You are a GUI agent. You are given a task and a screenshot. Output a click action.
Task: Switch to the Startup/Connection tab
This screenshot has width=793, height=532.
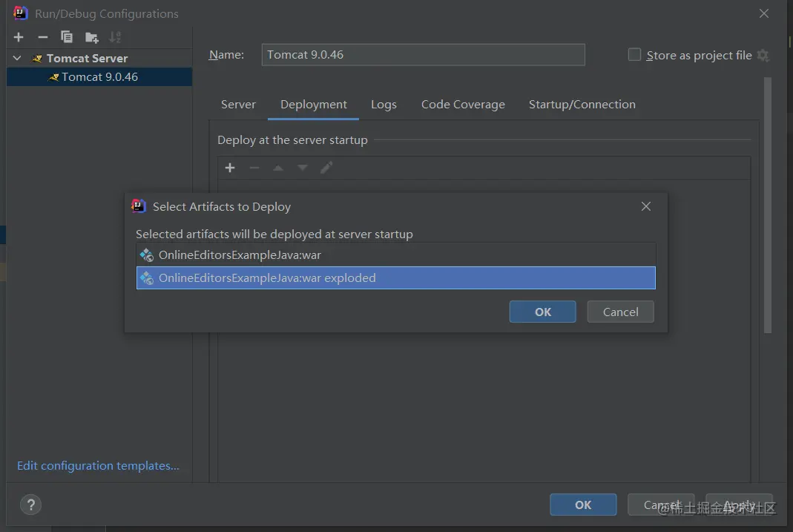click(582, 105)
